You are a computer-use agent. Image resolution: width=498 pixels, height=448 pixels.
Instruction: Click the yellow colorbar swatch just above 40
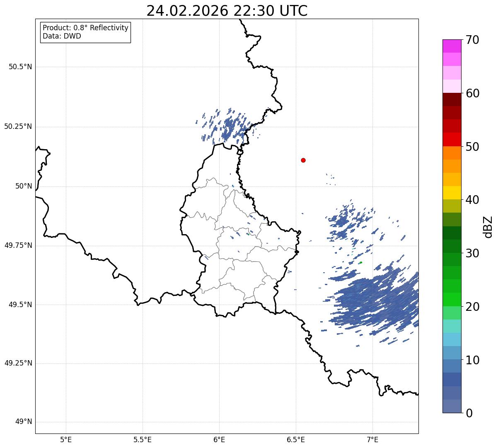point(452,193)
